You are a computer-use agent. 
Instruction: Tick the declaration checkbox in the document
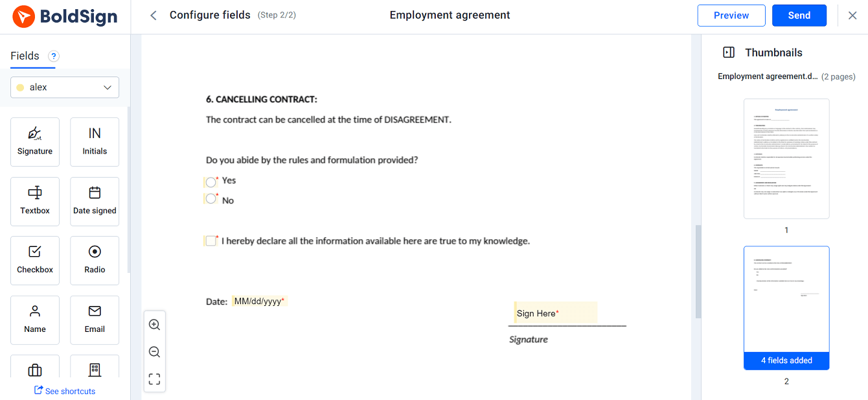pyautogui.click(x=211, y=241)
